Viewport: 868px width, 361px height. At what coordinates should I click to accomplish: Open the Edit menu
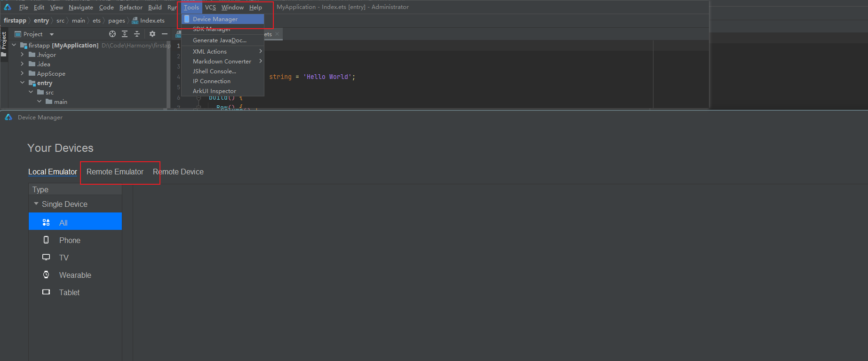[x=39, y=8]
